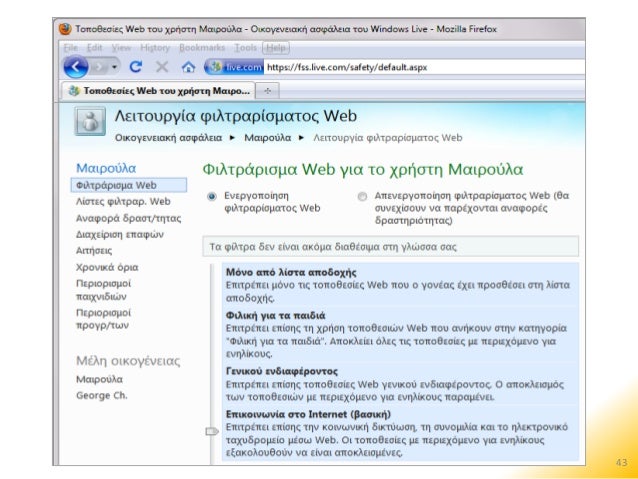Click the greyed Forward arrow button
Image resolution: width=638 pixels, height=479 pixels.
click(99, 67)
